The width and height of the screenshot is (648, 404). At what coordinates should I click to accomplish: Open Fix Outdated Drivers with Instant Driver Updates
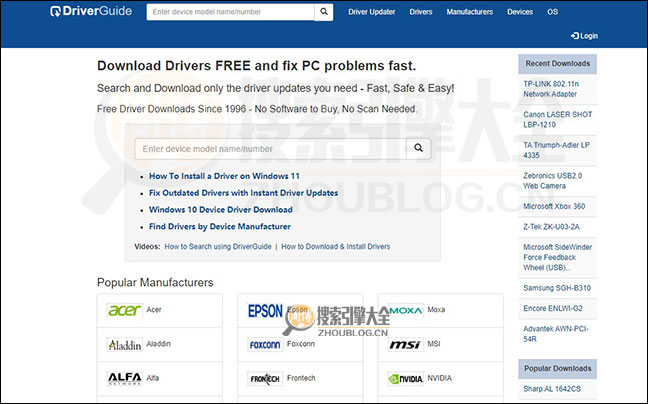point(243,193)
